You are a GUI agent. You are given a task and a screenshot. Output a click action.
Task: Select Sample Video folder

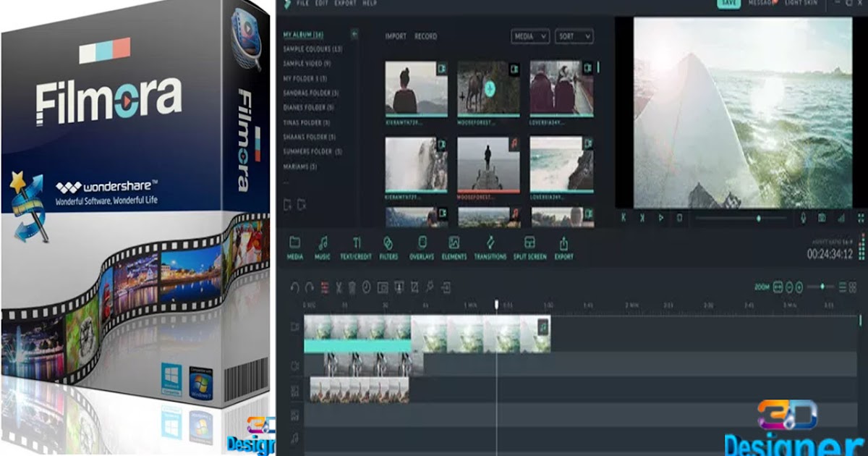(x=307, y=64)
